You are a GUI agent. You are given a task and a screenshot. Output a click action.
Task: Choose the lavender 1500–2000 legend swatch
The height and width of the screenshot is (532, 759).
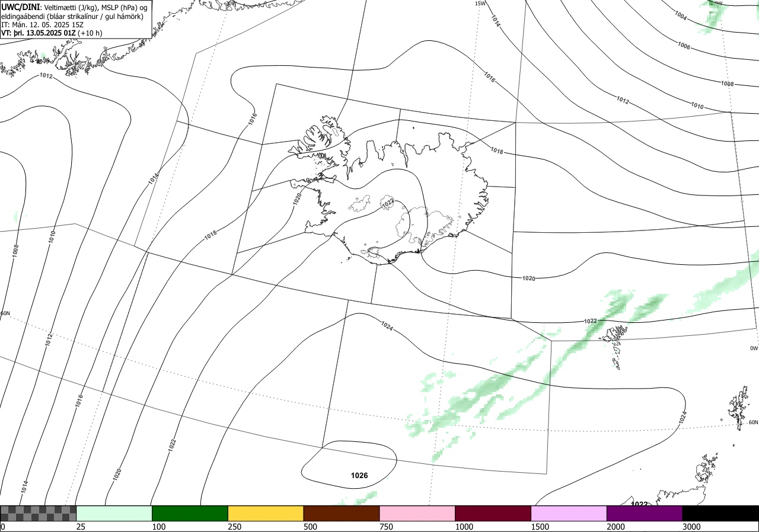pos(569,513)
